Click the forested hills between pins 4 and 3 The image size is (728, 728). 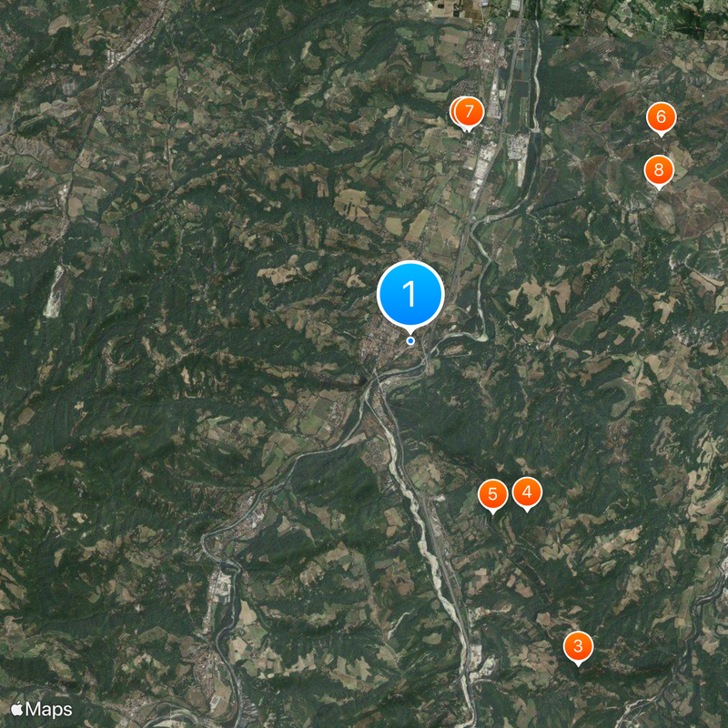pyautogui.click(x=552, y=571)
